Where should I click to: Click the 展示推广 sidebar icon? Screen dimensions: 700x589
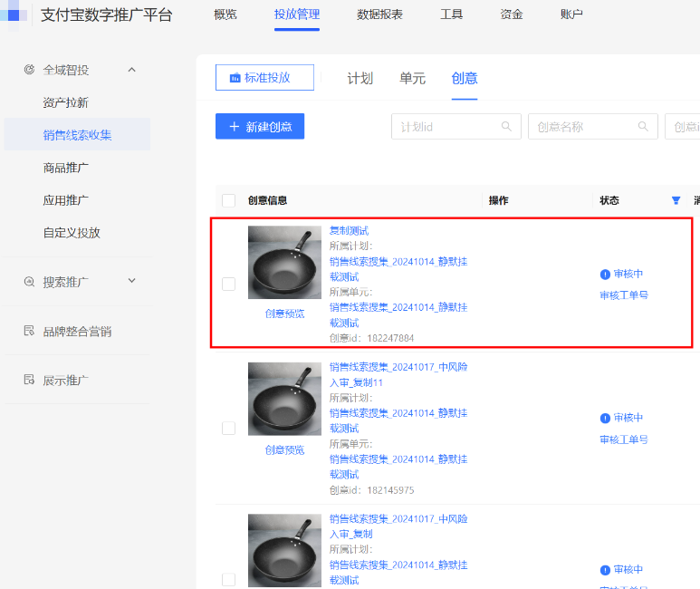point(29,381)
